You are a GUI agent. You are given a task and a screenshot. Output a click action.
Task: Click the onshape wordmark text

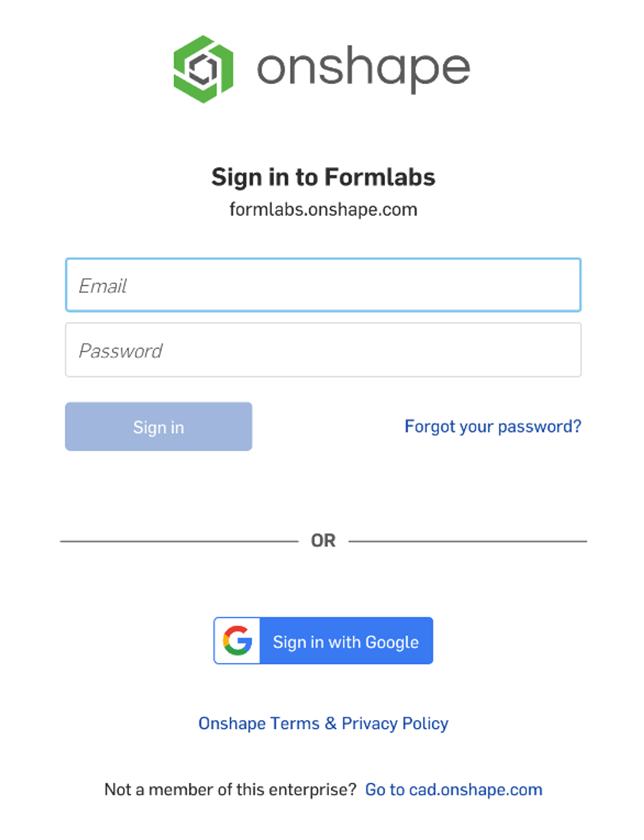pyautogui.click(x=363, y=69)
